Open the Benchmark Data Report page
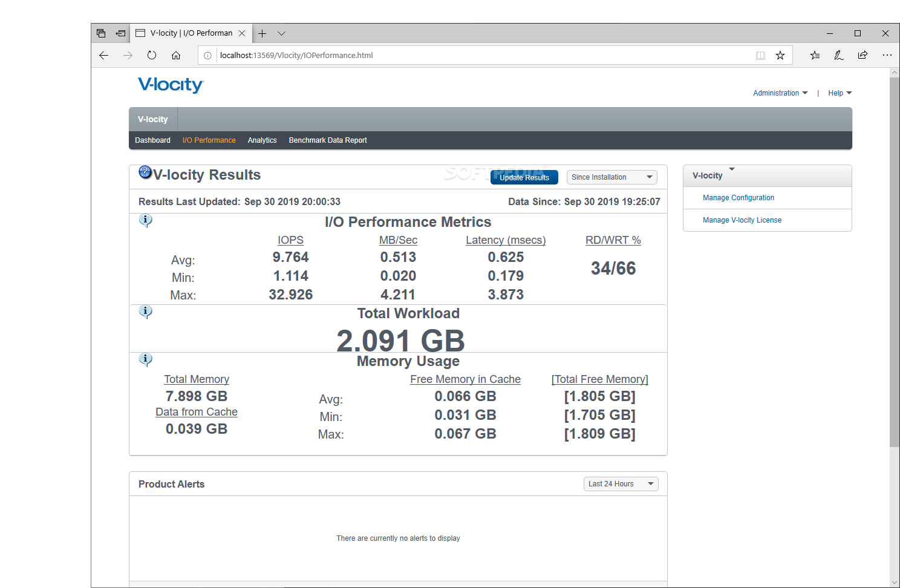Screen dimensions: 900x588 coord(328,140)
